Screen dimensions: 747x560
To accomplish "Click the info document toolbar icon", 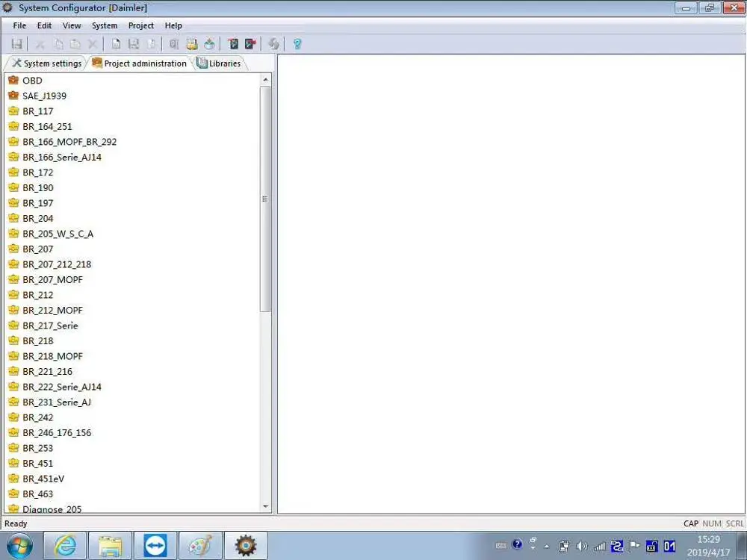I will pyautogui.click(x=152, y=44).
